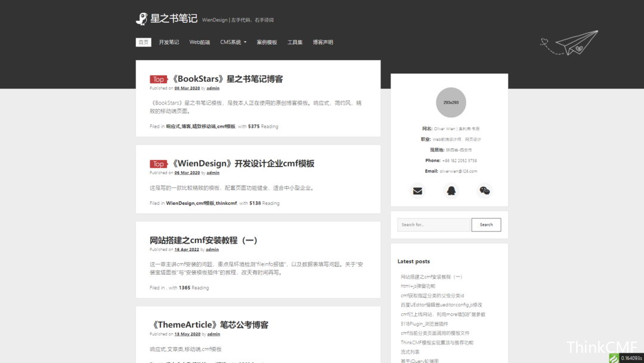The height and width of the screenshot is (363, 644).
Task: Open tags 响应式,博客,精致移动端,cmf模板
Action: click(200, 127)
